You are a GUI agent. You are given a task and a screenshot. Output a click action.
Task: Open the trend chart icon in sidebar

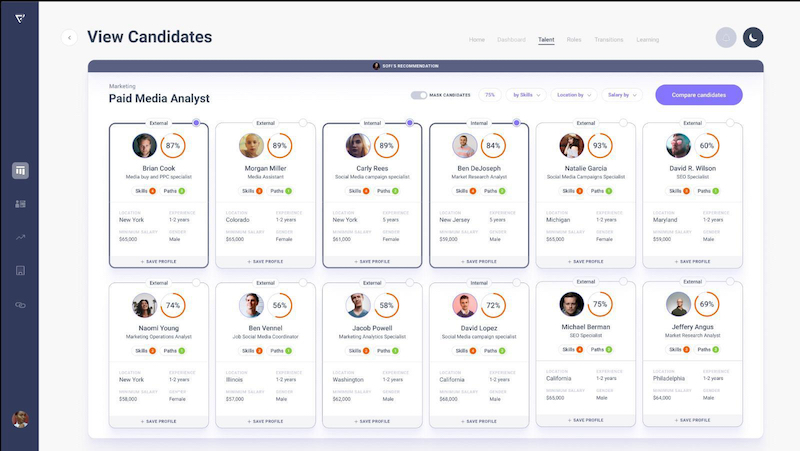(x=20, y=237)
